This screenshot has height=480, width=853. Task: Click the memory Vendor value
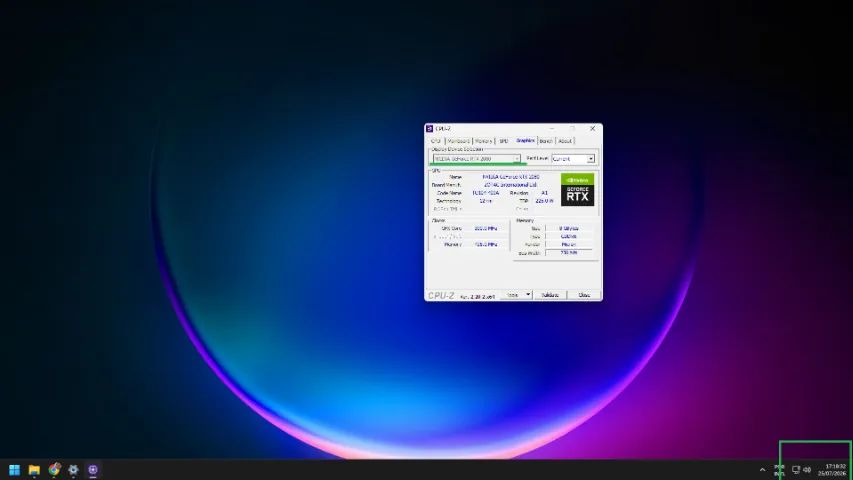(x=568, y=245)
